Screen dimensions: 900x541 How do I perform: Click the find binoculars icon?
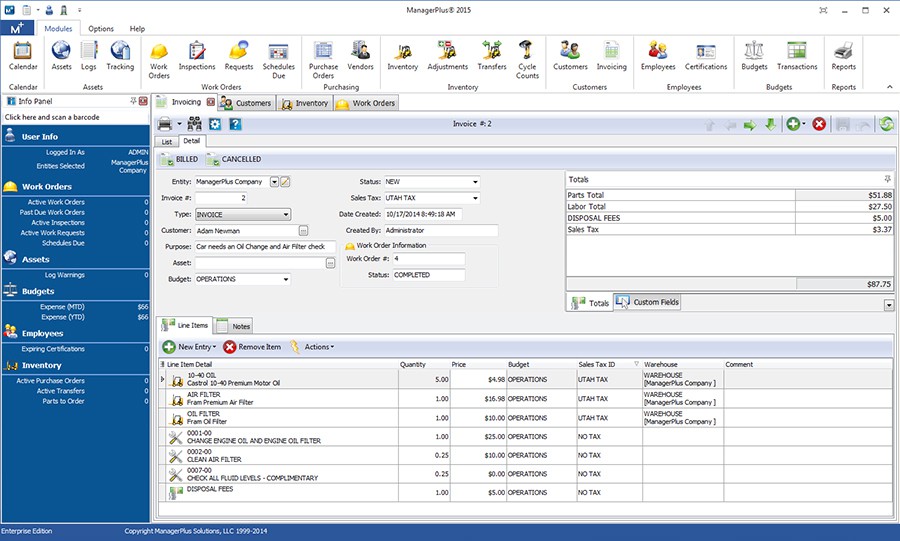point(195,124)
